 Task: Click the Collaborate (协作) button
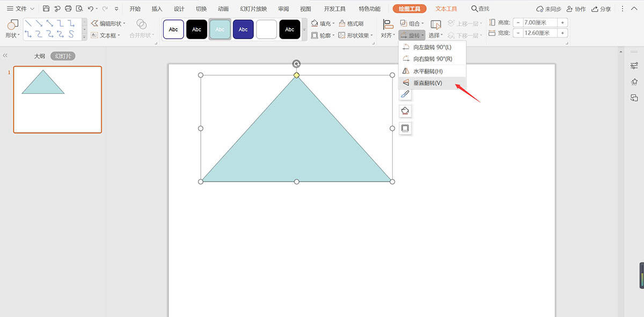(x=576, y=9)
